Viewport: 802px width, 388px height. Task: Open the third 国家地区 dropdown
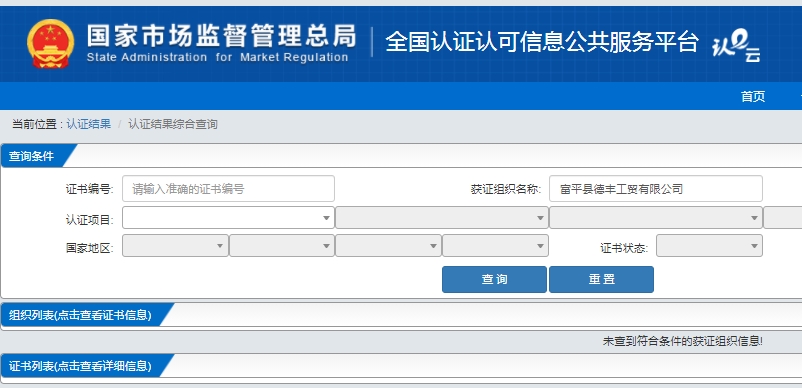(x=388, y=245)
